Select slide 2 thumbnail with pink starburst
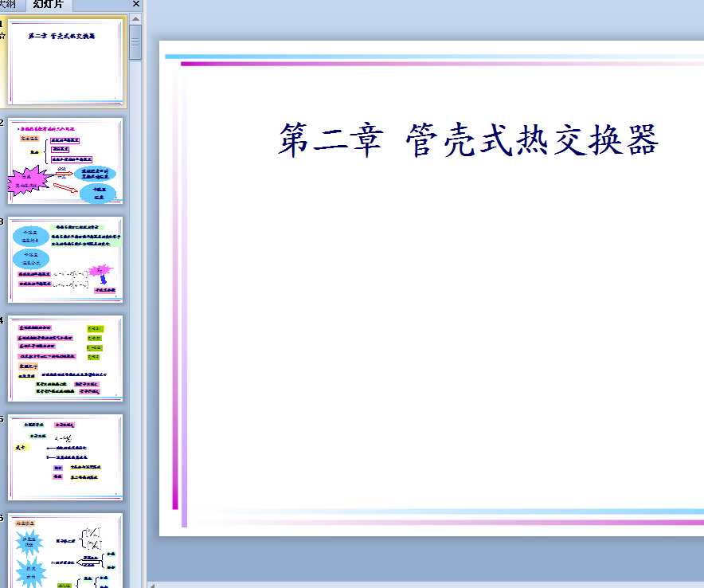Screen dimensions: 704x588 65,161
